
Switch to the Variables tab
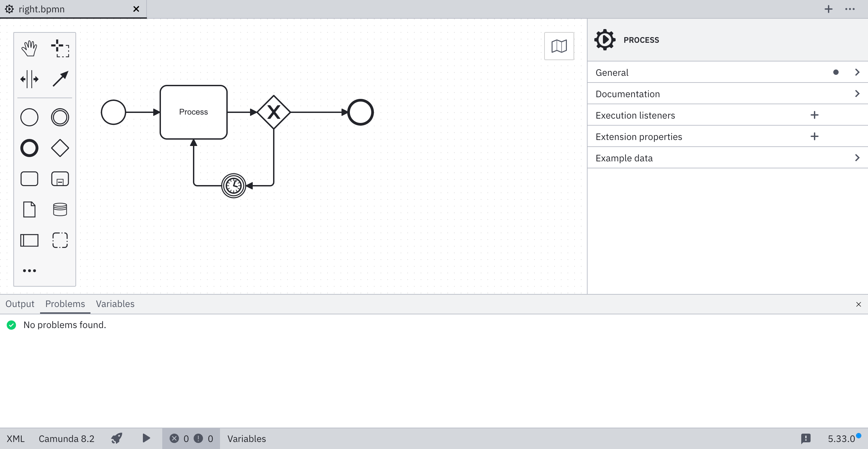[x=115, y=304]
